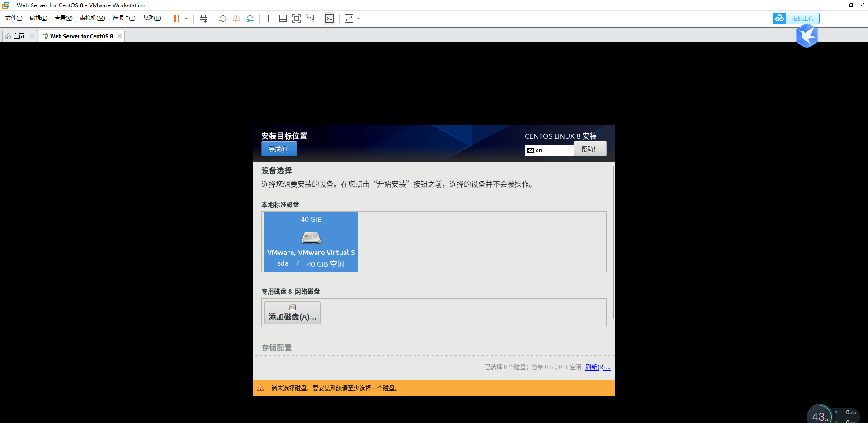Minimize the VMware Workstation window
868x423 pixels.
click(x=840, y=5)
